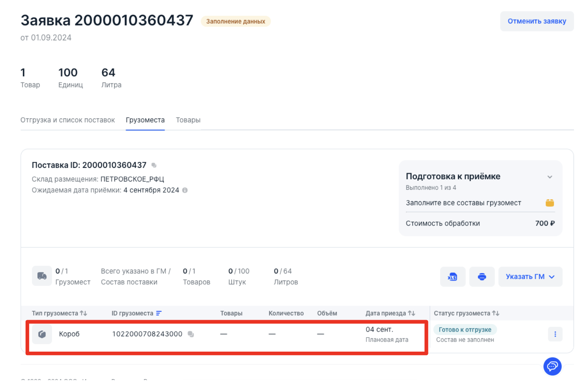Print labels using the printer icon button

[x=482, y=277]
